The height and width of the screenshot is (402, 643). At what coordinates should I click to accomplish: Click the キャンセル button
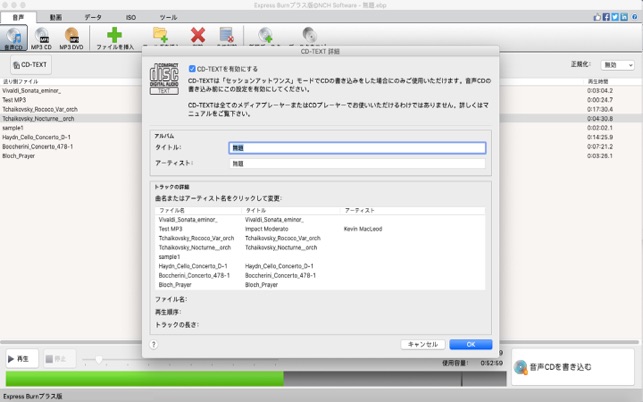(423, 345)
